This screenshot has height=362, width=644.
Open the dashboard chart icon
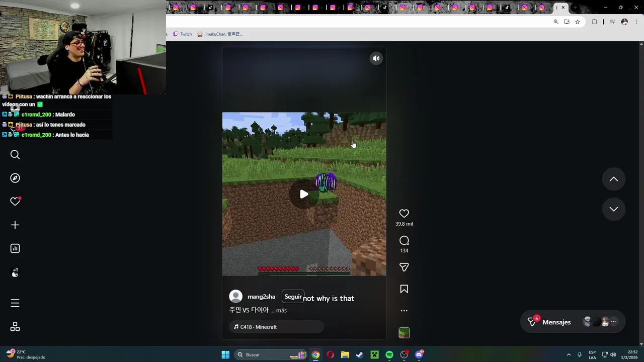(15, 248)
